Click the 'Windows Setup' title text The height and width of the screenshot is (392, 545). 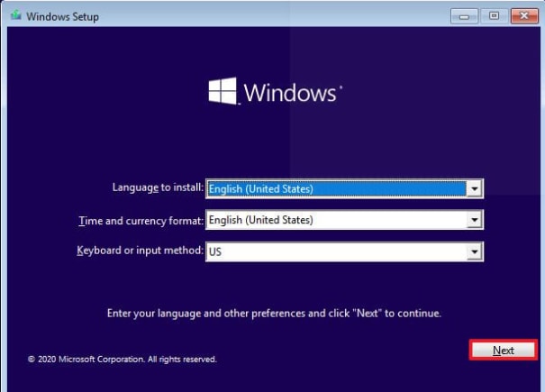click(62, 17)
